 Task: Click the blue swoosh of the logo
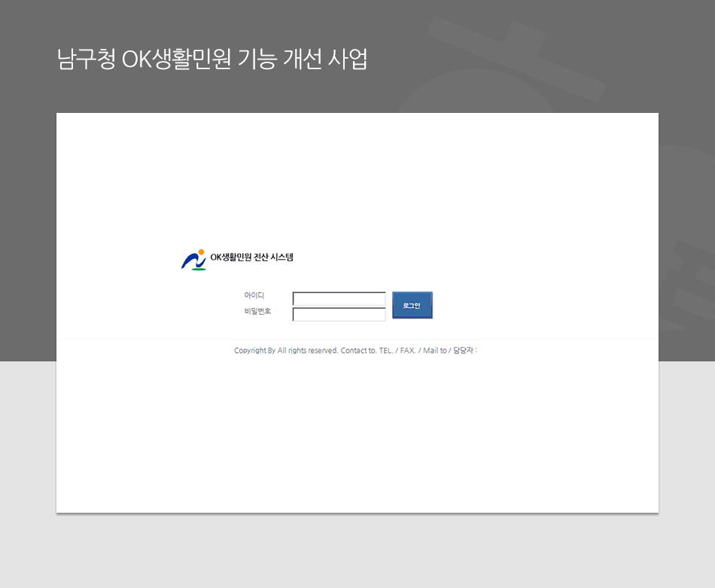coord(188,260)
